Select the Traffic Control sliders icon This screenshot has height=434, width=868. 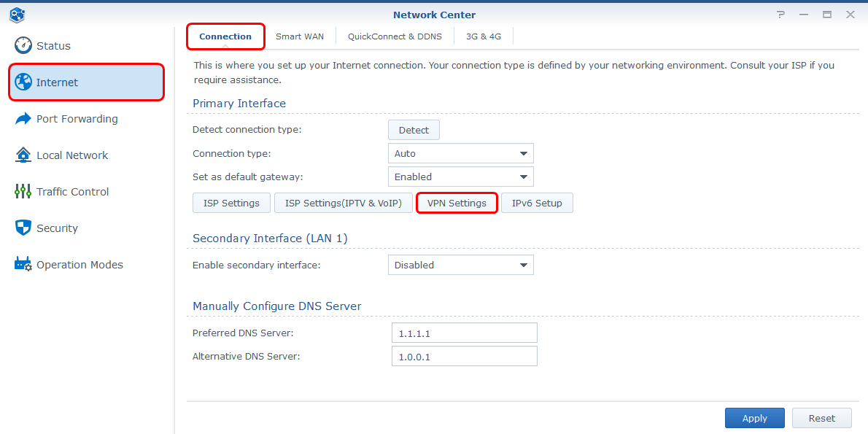coord(23,191)
